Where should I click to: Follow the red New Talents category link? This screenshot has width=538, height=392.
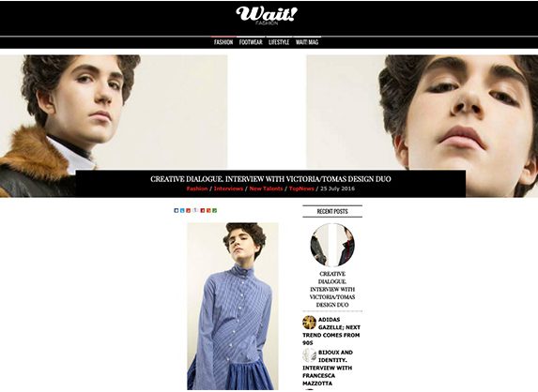(266, 188)
